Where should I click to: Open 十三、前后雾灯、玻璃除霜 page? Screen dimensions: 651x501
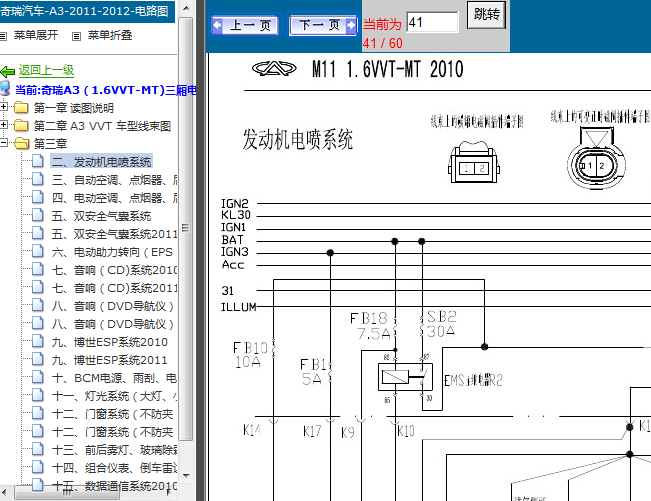[x=115, y=450]
